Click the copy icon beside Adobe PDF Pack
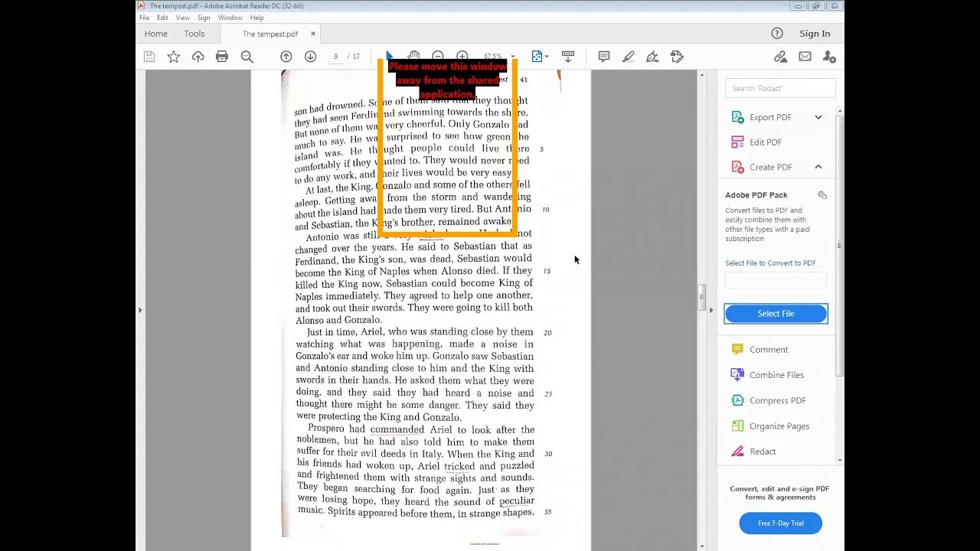The image size is (980, 551). (822, 195)
